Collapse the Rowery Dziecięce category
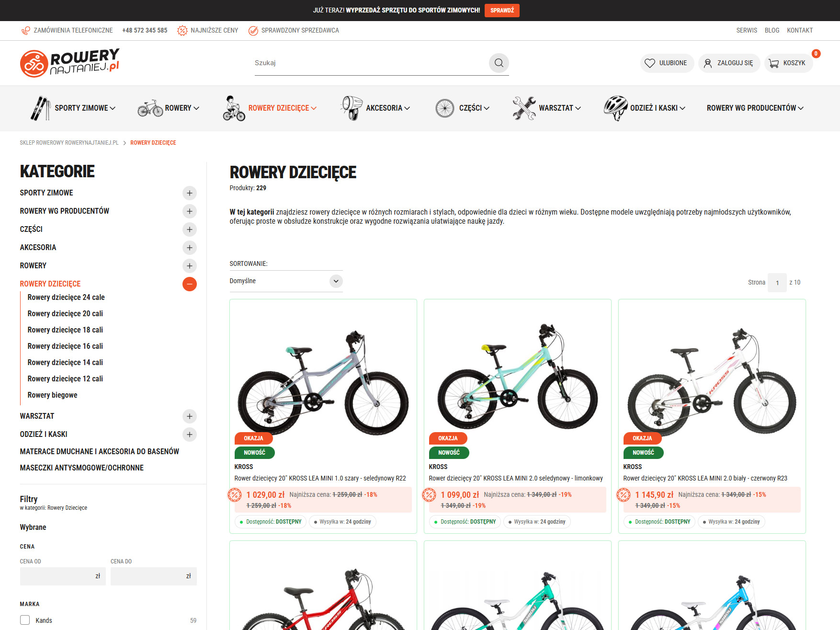The image size is (840, 630). 190,284
